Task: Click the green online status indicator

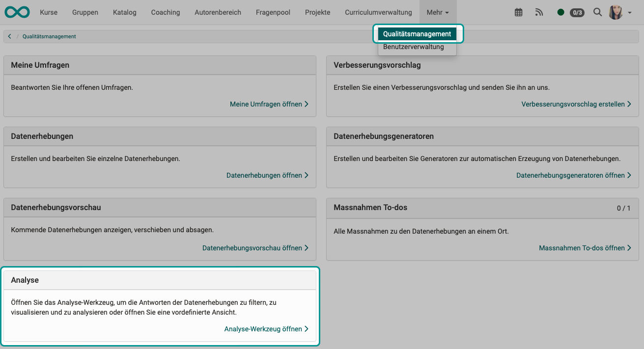Action: [x=560, y=12]
